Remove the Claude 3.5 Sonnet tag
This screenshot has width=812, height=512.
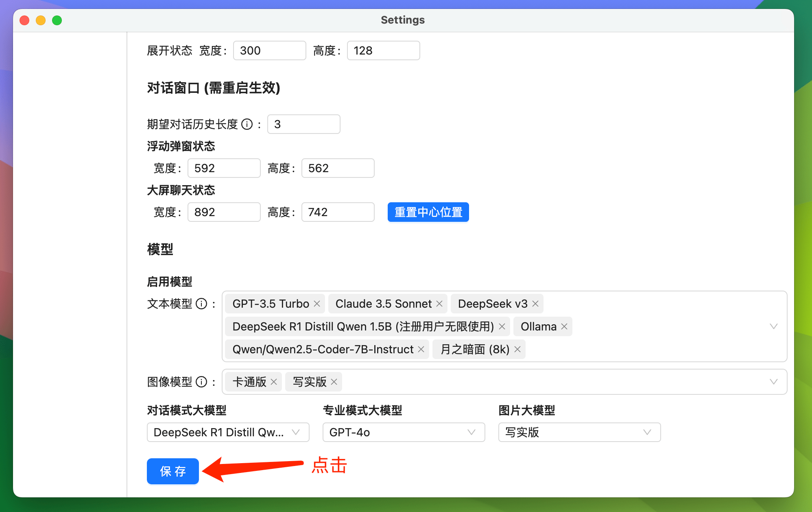[x=439, y=304]
